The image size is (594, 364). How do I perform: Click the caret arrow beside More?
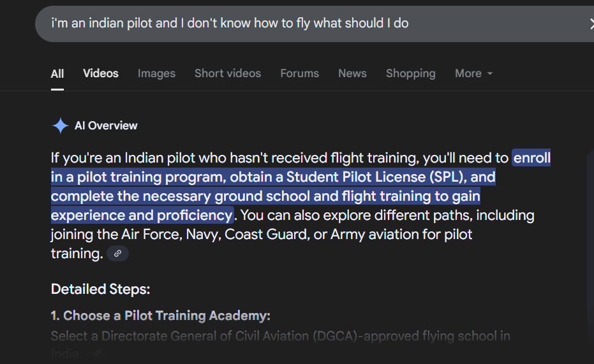coord(490,73)
